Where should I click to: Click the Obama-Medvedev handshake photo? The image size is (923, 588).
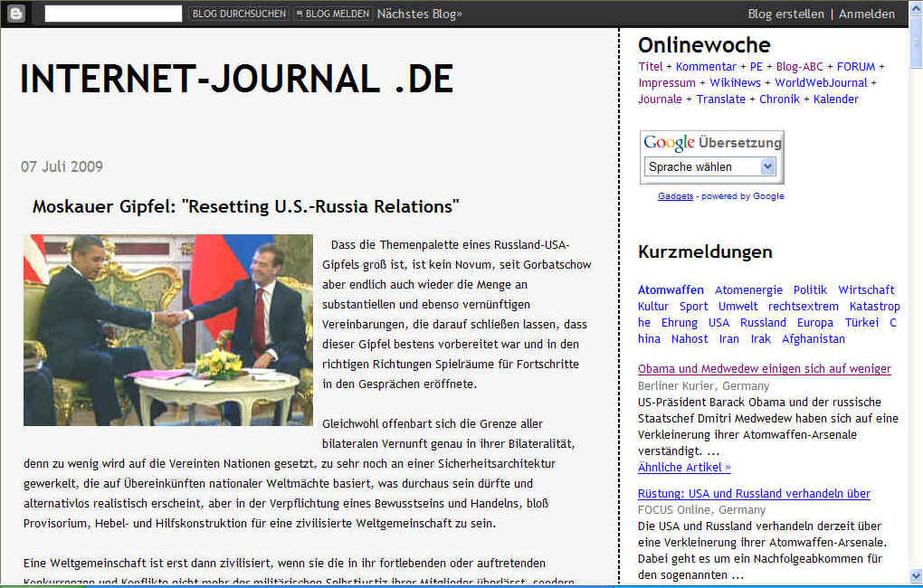click(168, 330)
